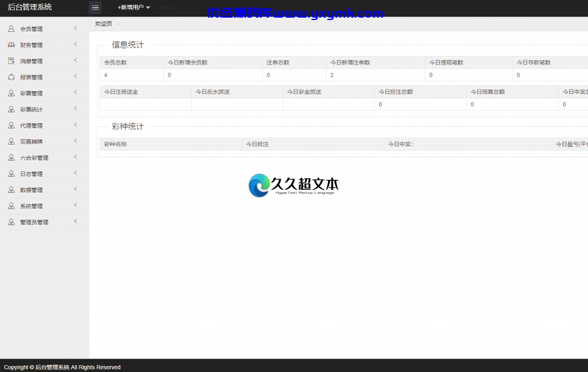This screenshot has width=588, height=372.
Task: Click the 报表管理 sidebar icon
Action: [x=11, y=77]
